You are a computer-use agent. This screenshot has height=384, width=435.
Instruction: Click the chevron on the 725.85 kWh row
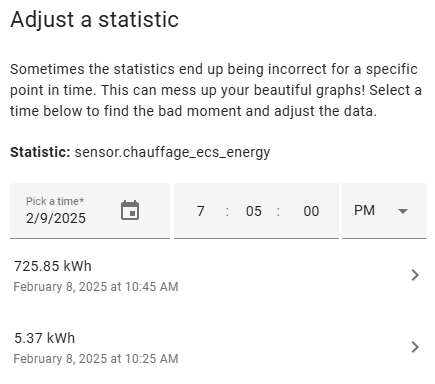(x=415, y=275)
